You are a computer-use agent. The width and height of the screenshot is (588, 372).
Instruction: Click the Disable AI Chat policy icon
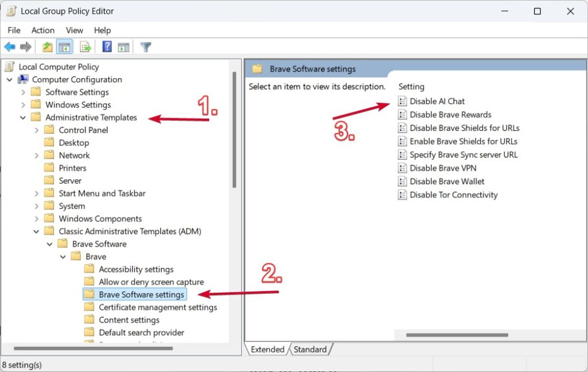click(403, 101)
